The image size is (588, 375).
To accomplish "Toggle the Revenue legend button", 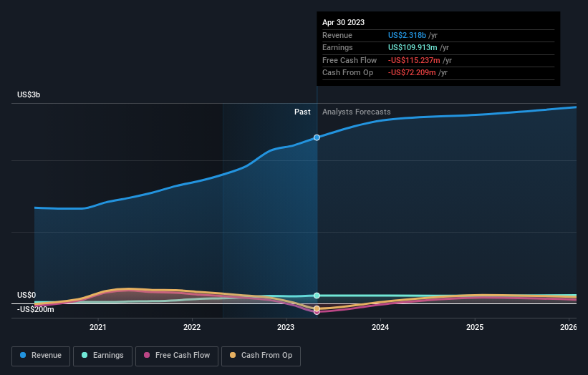I will (x=41, y=356).
